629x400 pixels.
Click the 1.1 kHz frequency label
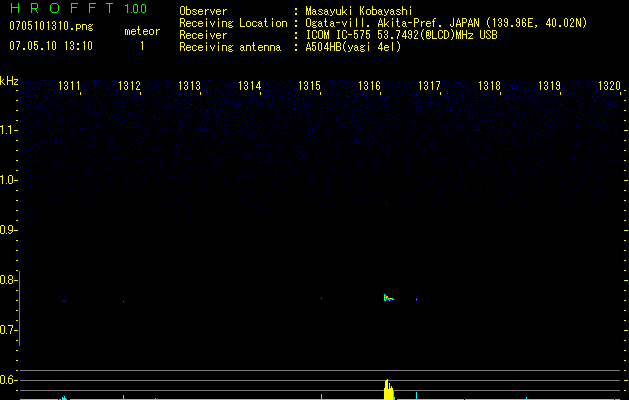[8, 130]
